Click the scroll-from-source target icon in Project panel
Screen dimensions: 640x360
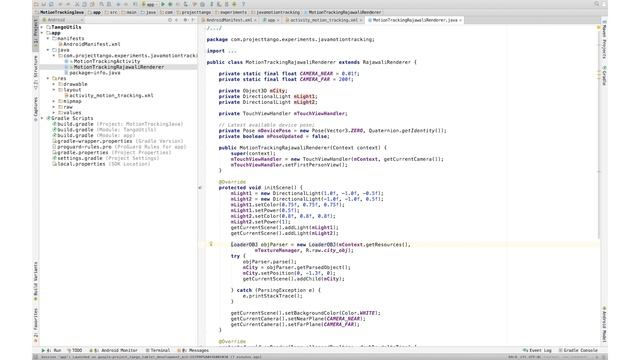coord(170,20)
